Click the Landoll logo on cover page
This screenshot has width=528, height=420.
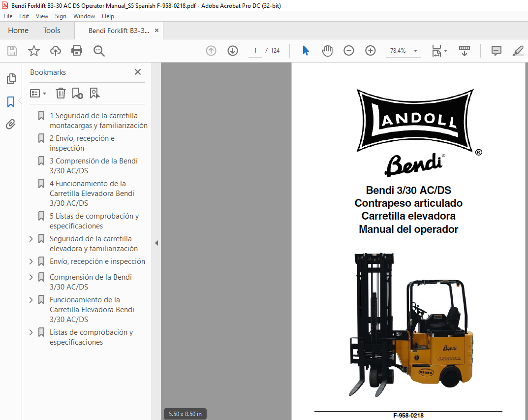(x=415, y=120)
